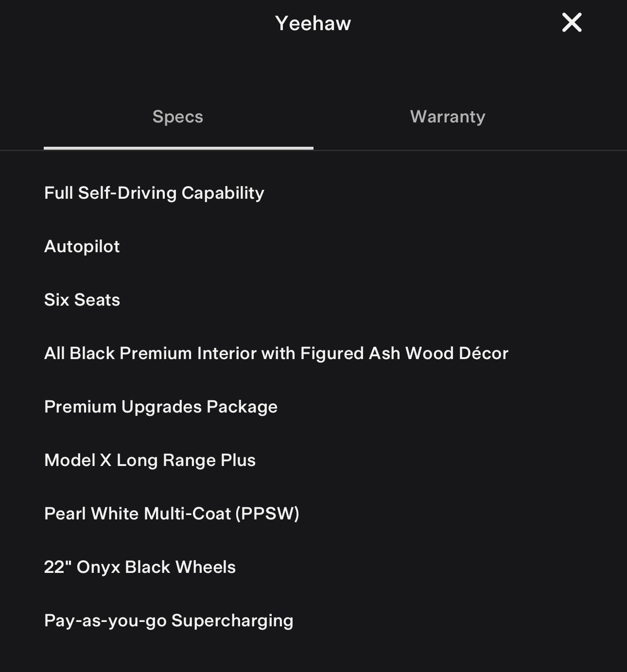Tap the Pay-as-you-go Supercharging entry

pyautogui.click(x=169, y=620)
